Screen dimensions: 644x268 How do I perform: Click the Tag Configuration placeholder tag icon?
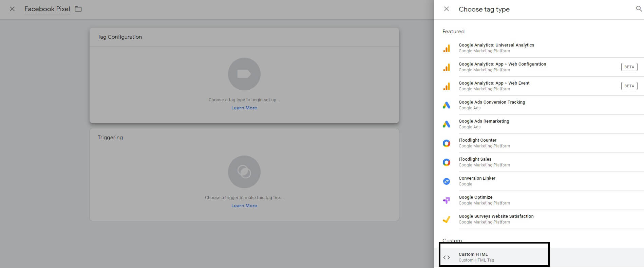click(244, 74)
